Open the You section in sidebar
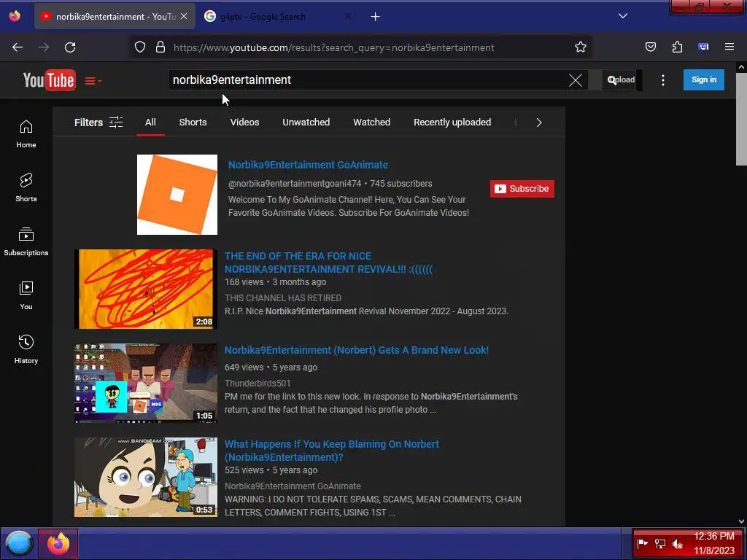Viewport: 747px width, 560px height. 26,296
